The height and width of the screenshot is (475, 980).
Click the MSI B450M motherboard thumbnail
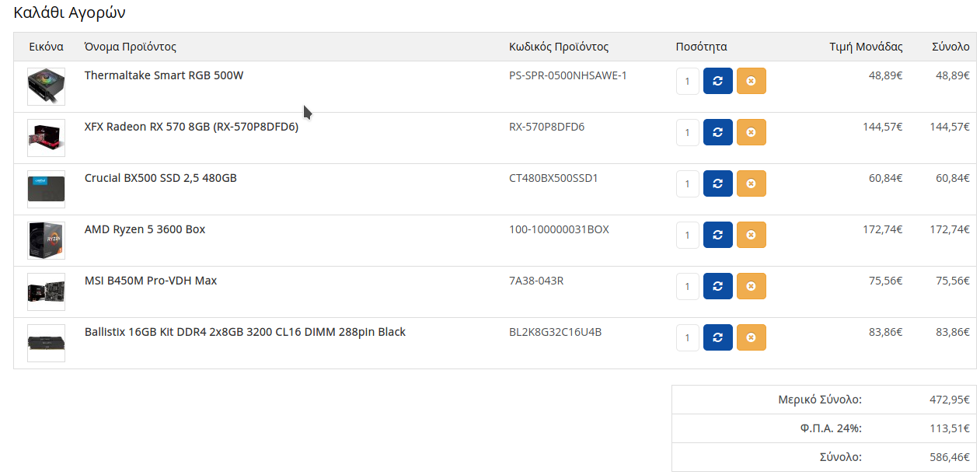pos(46,292)
